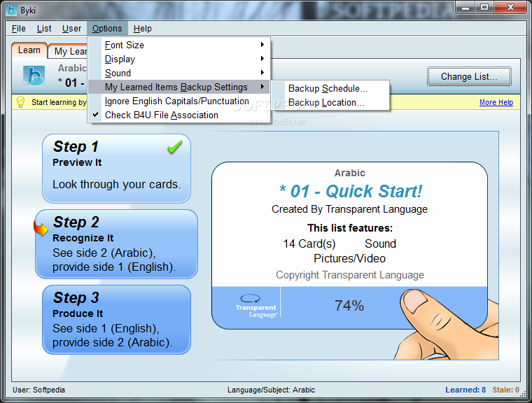Maximize the Byki window
The width and height of the screenshot is (532, 403).
click(484, 8)
